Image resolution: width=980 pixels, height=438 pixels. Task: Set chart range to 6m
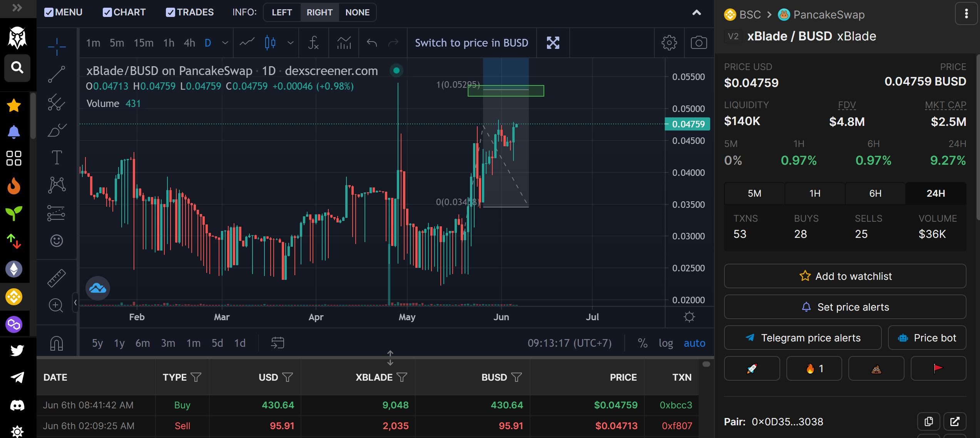coord(142,343)
